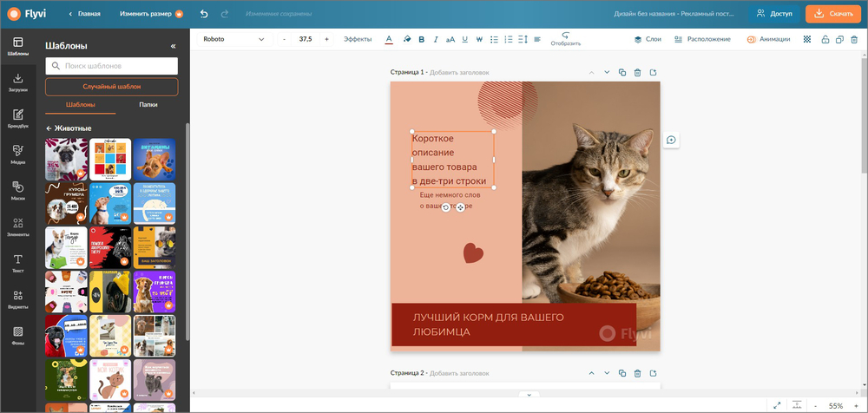Screen dimensions: 868x413
Task: Open the Слои (Layers) panel
Action: click(647, 39)
